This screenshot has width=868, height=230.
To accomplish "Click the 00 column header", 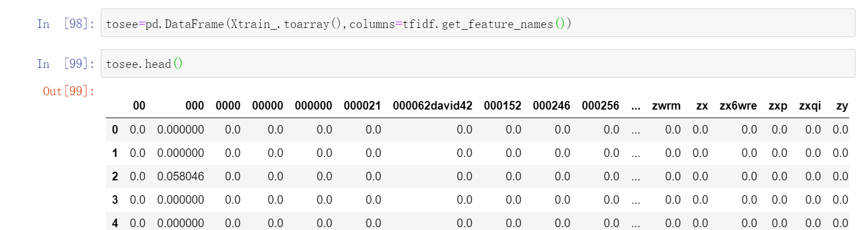I will [x=139, y=106].
